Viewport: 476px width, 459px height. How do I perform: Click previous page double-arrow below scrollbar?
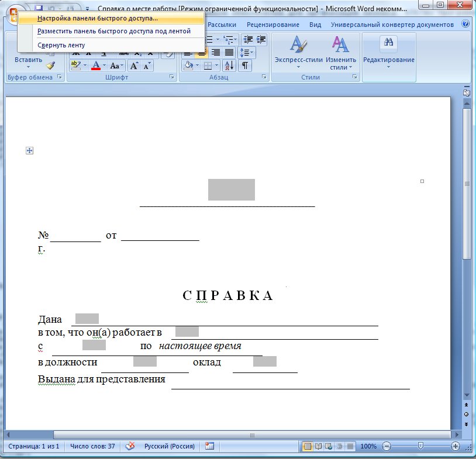(467, 405)
